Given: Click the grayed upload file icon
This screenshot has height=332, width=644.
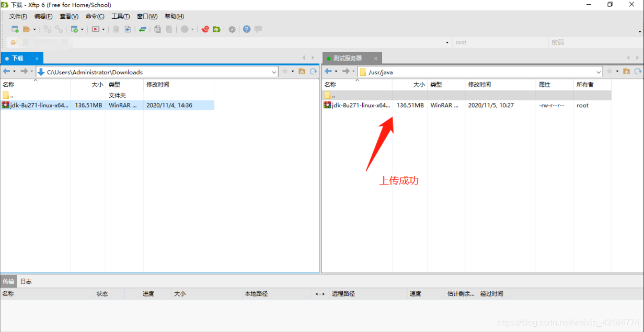Looking at the screenshot, I should click(116, 29).
